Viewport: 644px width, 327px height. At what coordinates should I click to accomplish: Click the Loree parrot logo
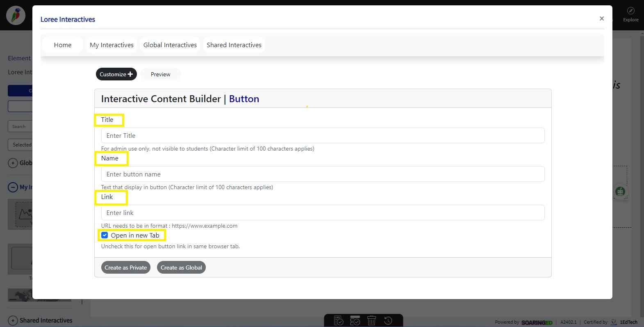(16, 16)
